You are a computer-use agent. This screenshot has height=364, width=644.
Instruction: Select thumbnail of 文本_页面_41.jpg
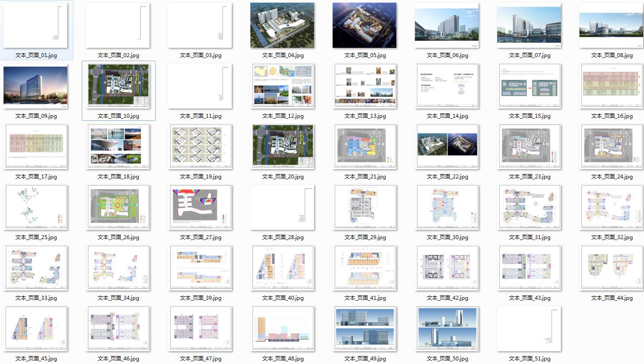point(364,268)
